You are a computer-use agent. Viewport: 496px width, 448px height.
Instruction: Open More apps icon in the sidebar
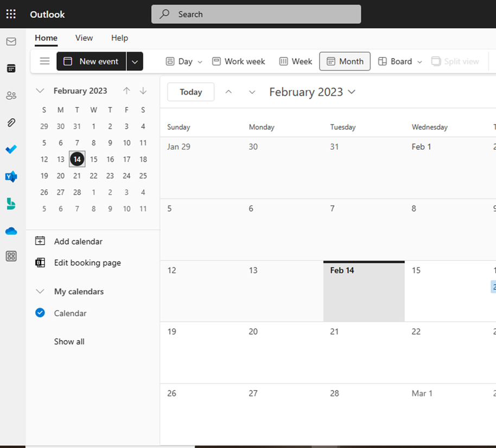click(x=11, y=256)
